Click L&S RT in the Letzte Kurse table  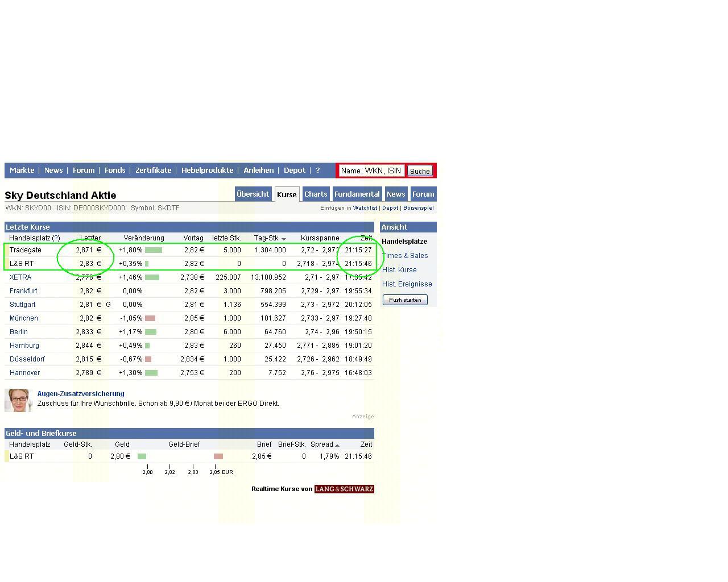tap(22, 264)
